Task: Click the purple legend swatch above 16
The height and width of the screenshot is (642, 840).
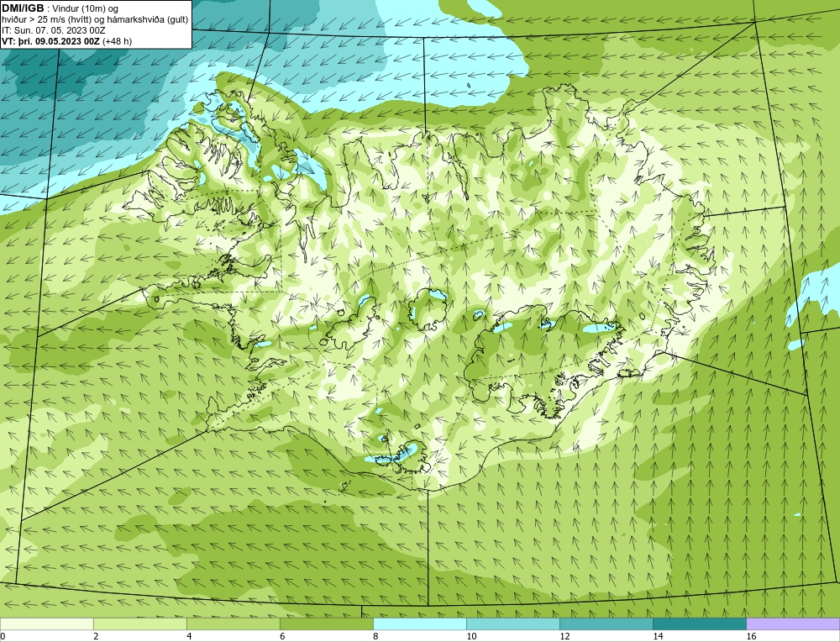Action: pos(793,624)
